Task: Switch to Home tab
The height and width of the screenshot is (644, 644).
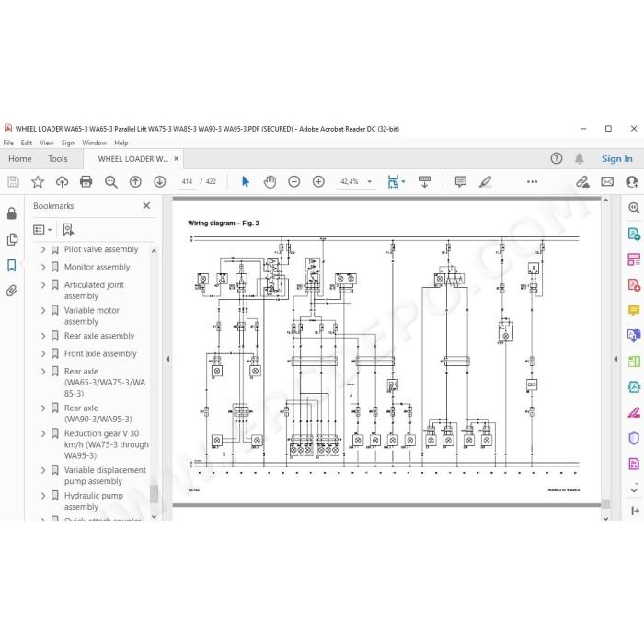Action: point(19,158)
